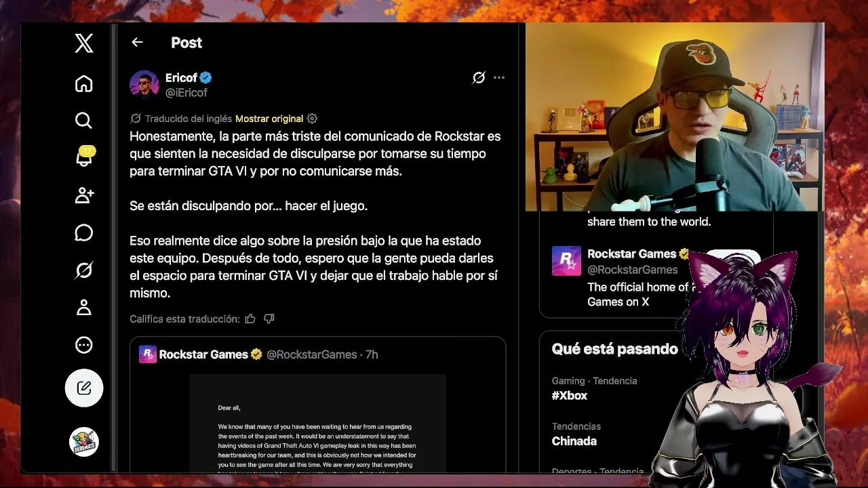The height and width of the screenshot is (488, 868).
Task: Click the 'Califica esta traducción:' label
Action: click(184, 319)
